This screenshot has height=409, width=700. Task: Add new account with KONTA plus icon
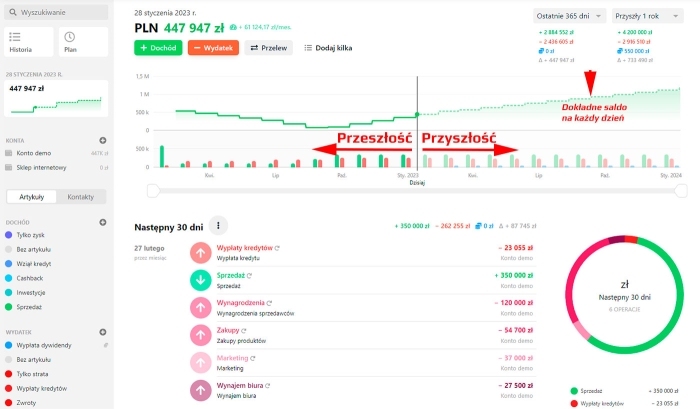pyautogui.click(x=103, y=141)
